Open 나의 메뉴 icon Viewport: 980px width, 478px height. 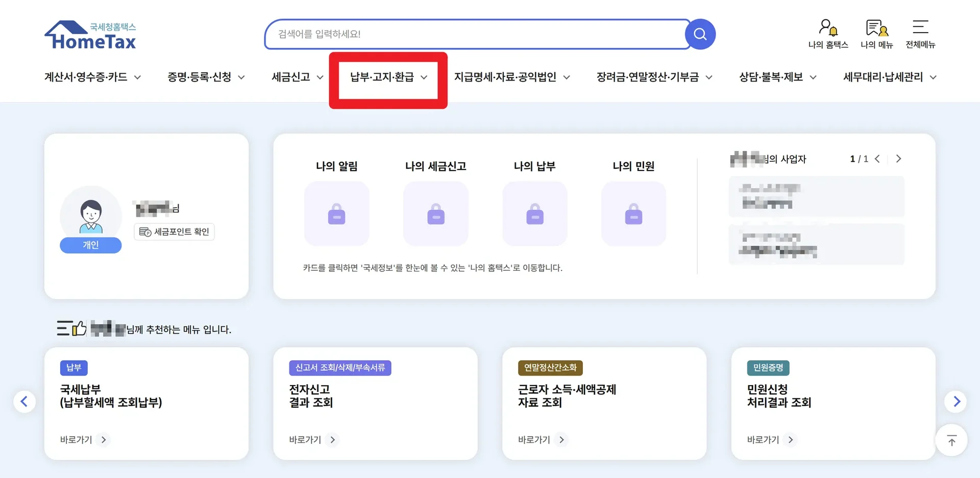click(876, 34)
